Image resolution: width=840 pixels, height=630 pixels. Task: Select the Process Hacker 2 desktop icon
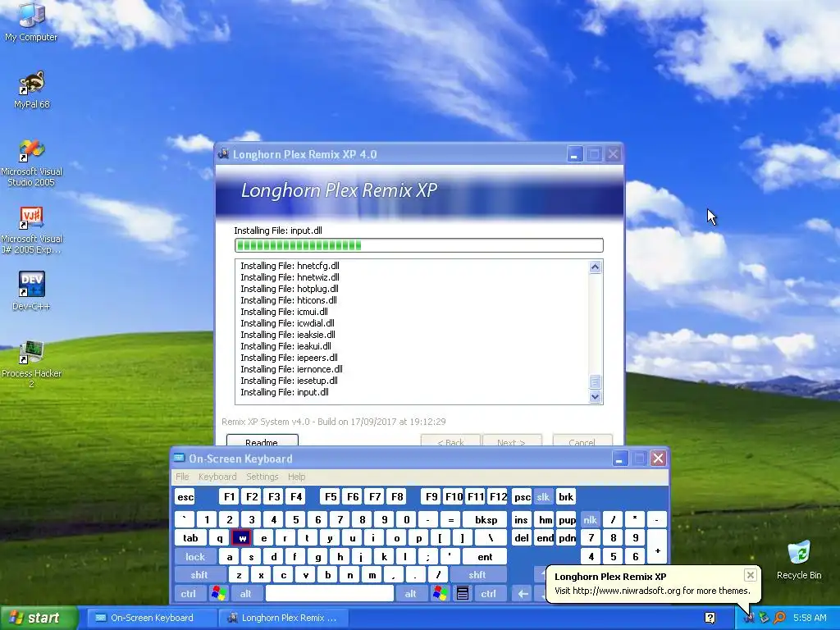click(x=32, y=363)
